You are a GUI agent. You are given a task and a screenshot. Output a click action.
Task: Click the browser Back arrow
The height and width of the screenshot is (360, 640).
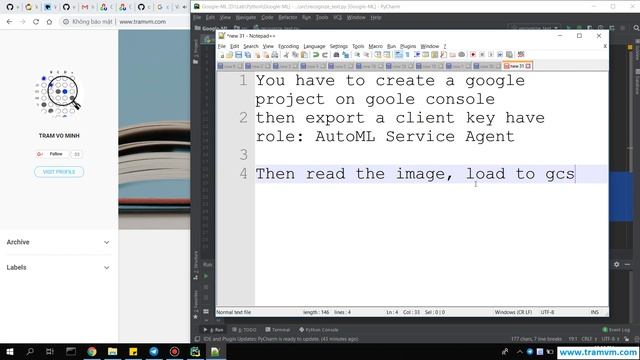tap(9, 22)
